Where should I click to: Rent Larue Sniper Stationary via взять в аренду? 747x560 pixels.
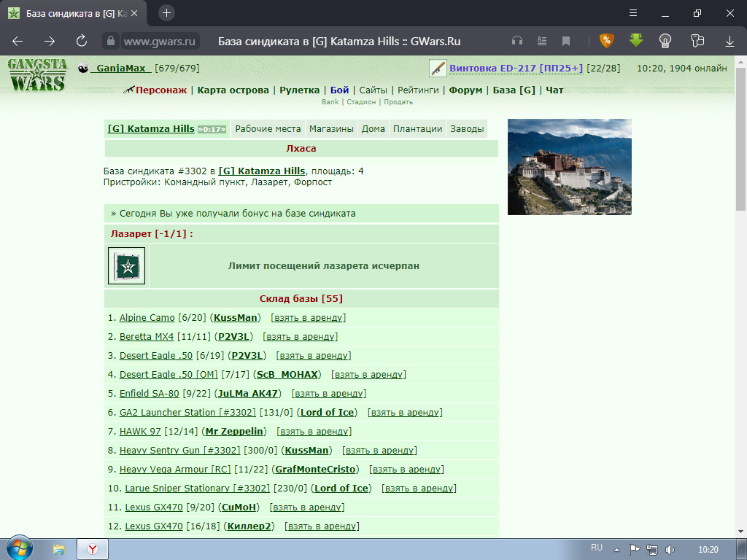[x=419, y=489]
